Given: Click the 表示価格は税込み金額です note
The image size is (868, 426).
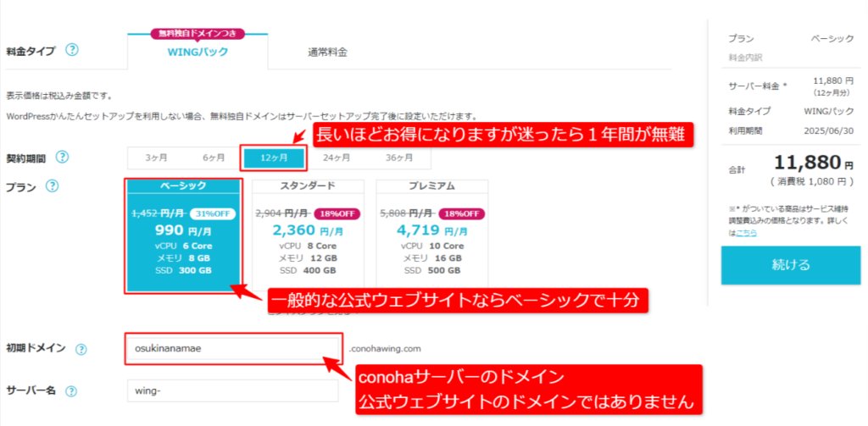Looking at the screenshot, I should coord(59,96).
